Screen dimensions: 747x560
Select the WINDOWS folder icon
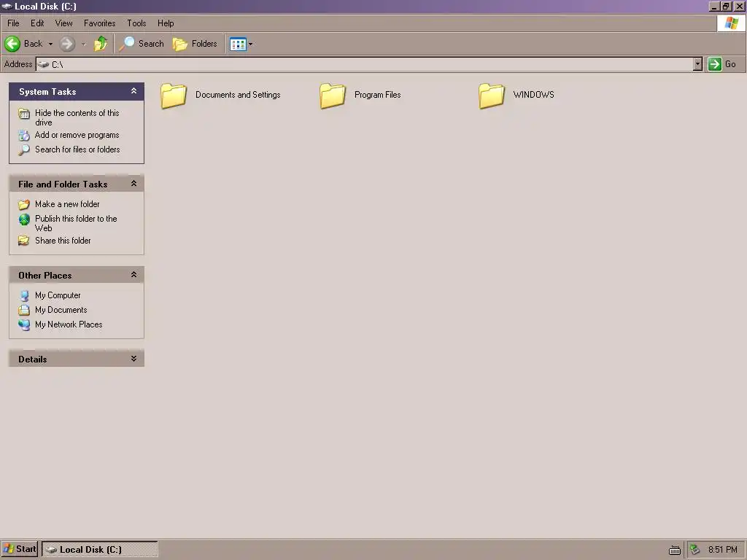[x=492, y=96]
